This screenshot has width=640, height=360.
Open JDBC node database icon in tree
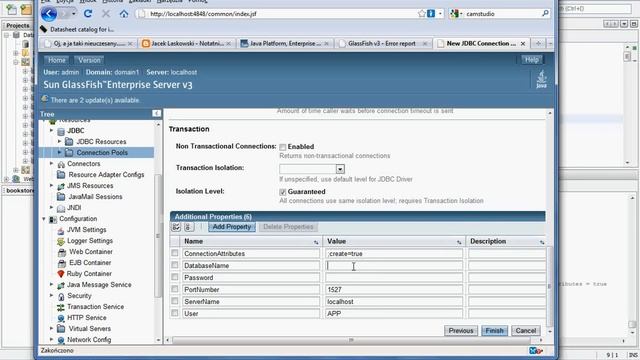point(61,131)
